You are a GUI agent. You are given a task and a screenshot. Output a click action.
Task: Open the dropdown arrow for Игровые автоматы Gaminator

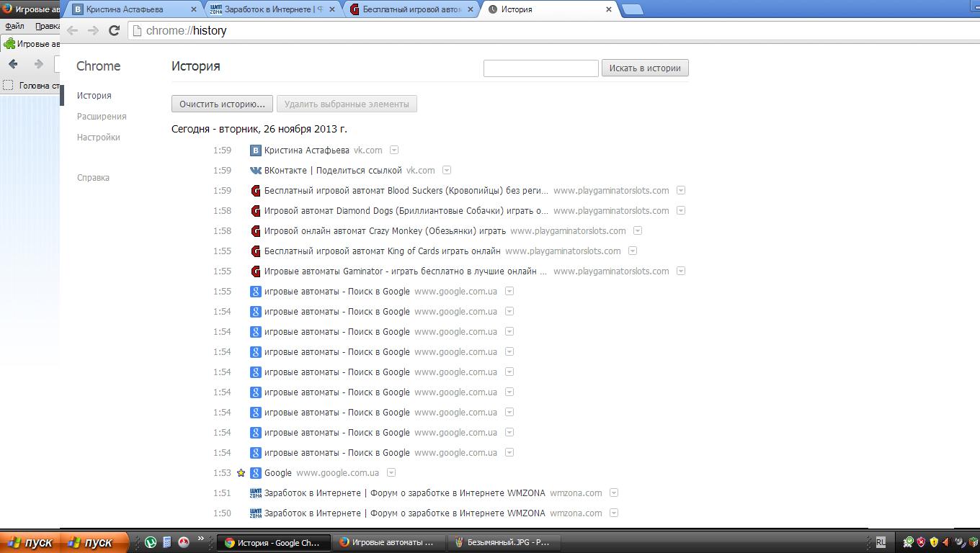[x=681, y=271]
